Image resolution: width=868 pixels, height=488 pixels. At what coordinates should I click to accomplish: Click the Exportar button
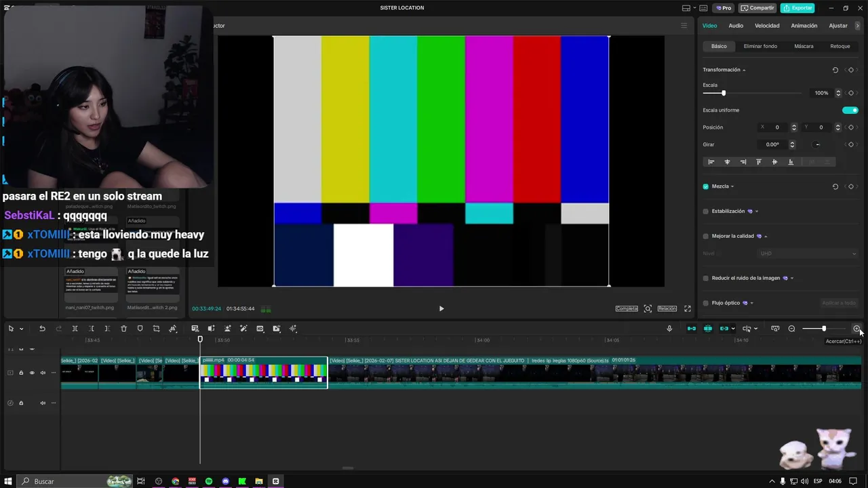[797, 8]
